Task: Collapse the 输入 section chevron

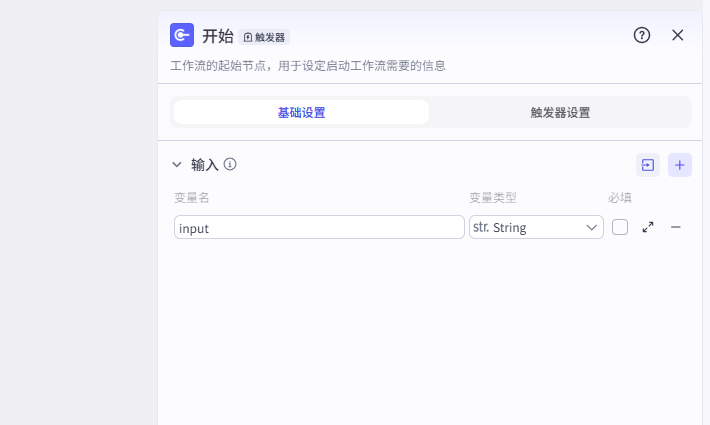Action: point(177,164)
